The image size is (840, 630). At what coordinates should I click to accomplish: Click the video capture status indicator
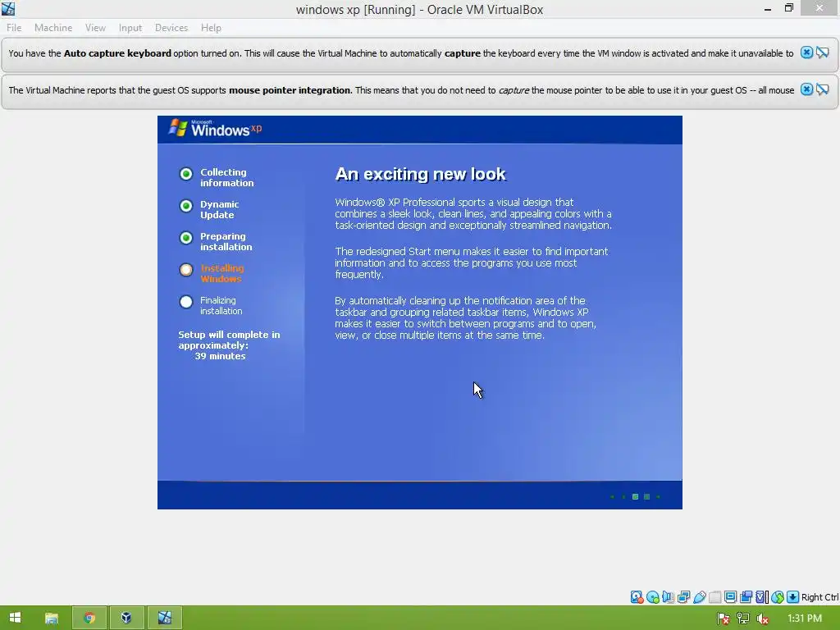pyautogui.click(x=746, y=597)
